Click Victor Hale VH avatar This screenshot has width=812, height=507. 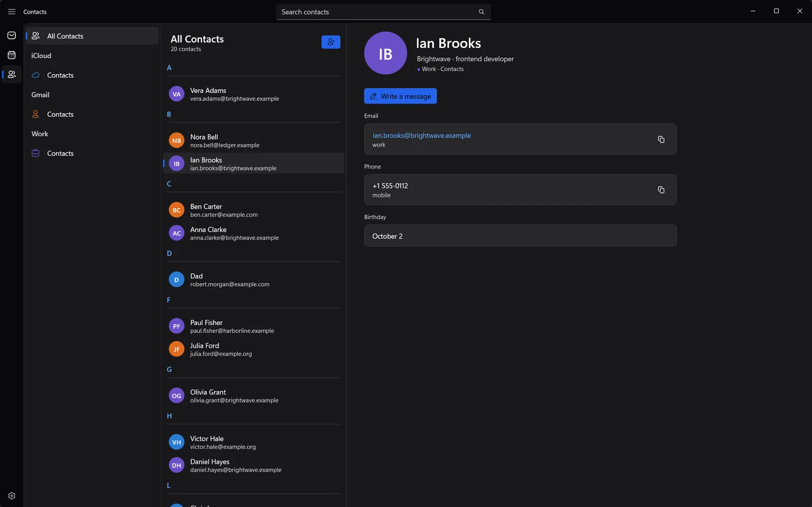pyautogui.click(x=177, y=442)
